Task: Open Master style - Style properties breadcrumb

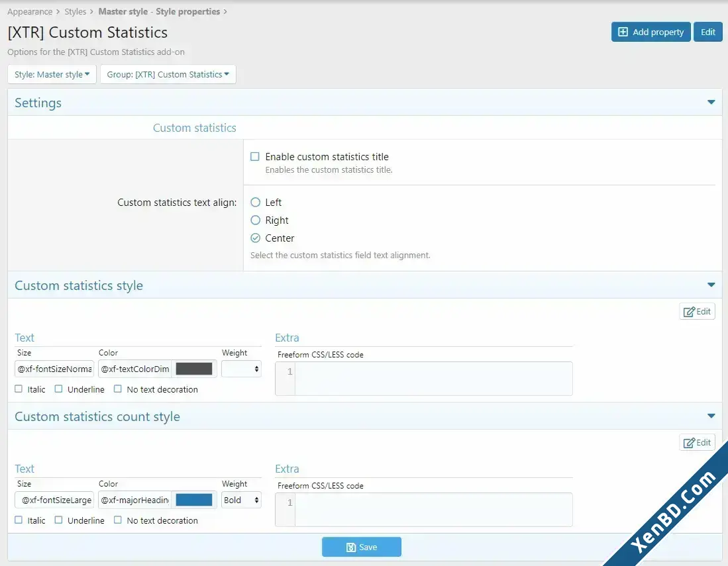Action: click(x=159, y=12)
